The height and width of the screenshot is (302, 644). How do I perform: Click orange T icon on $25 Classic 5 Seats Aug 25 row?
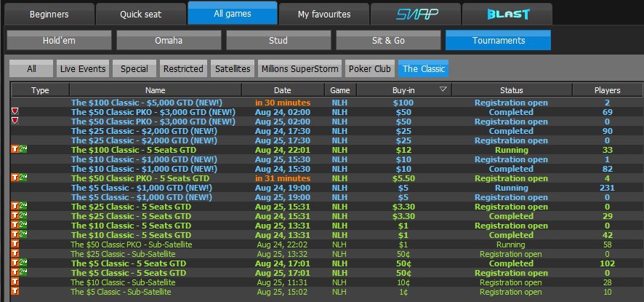tap(15, 206)
